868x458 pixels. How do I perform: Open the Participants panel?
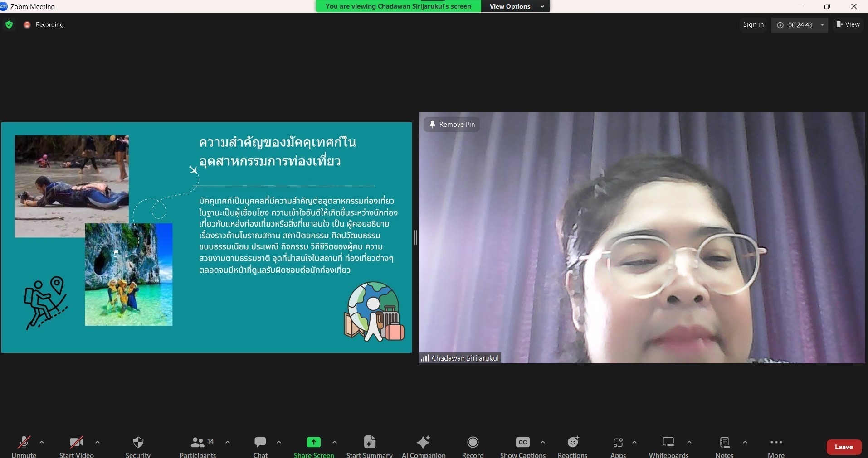pyautogui.click(x=198, y=446)
